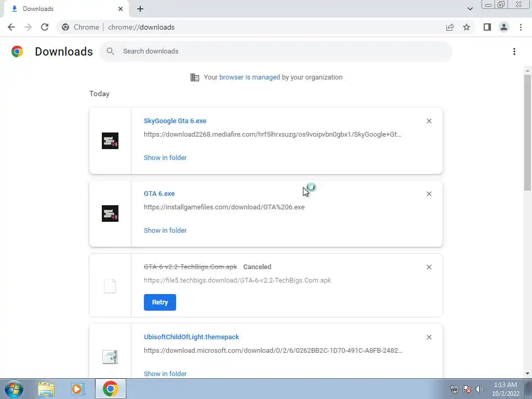The image size is (532, 399).
Task: Close the Downloads tab
Action: click(x=121, y=9)
